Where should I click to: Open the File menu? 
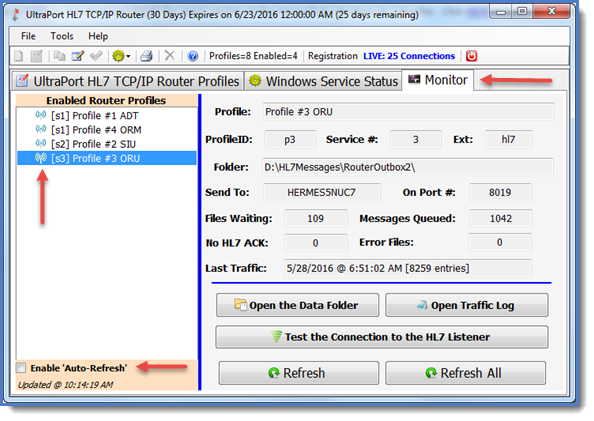[x=28, y=36]
